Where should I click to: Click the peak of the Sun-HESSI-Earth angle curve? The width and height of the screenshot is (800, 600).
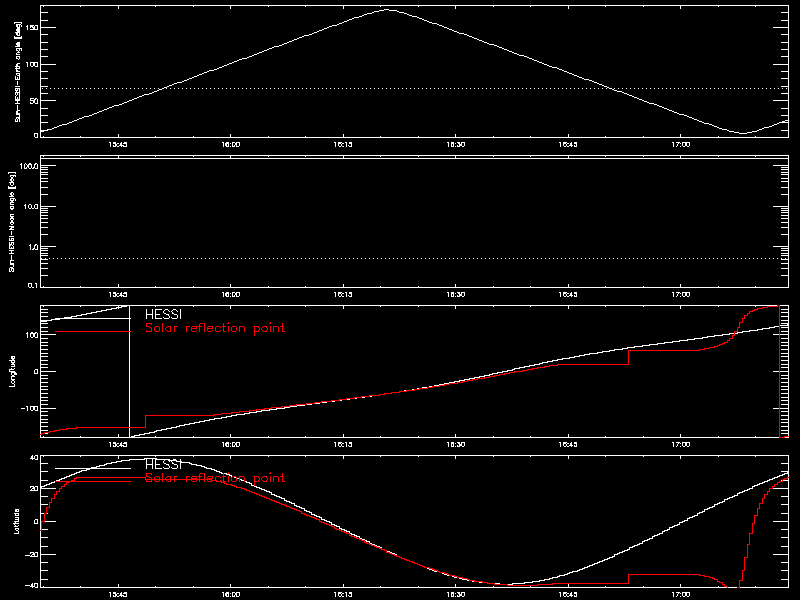pyautogui.click(x=388, y=10)
